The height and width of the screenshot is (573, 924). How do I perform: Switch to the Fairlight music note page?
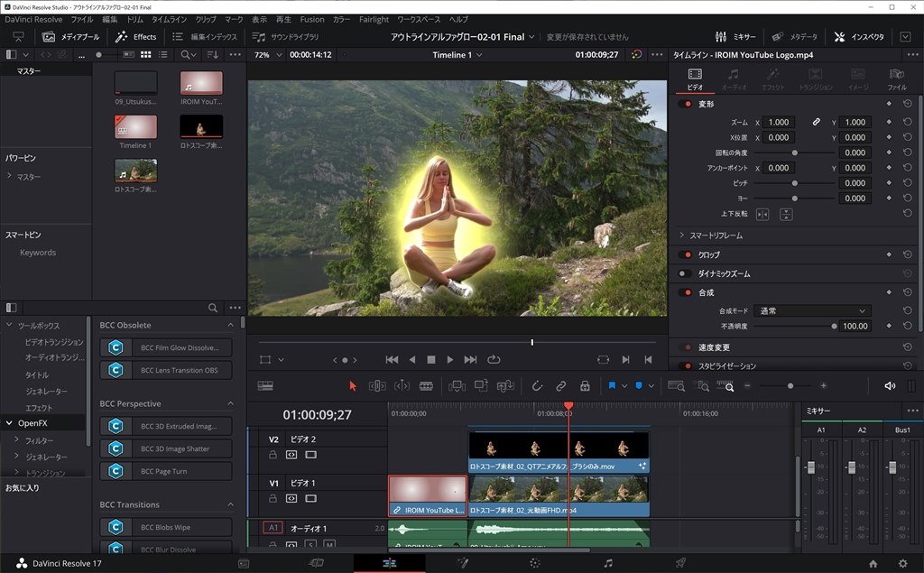[x=607, y=563]
